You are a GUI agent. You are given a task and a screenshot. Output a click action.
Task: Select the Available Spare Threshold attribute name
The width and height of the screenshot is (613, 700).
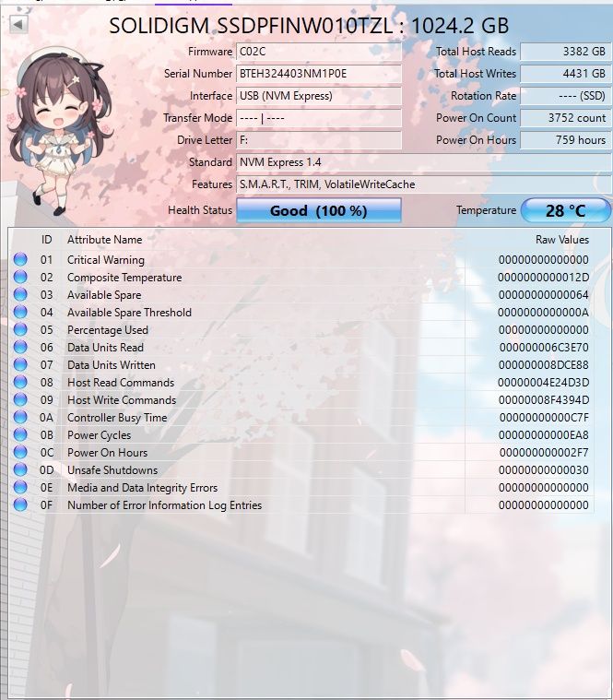click(x=129, y=313)
